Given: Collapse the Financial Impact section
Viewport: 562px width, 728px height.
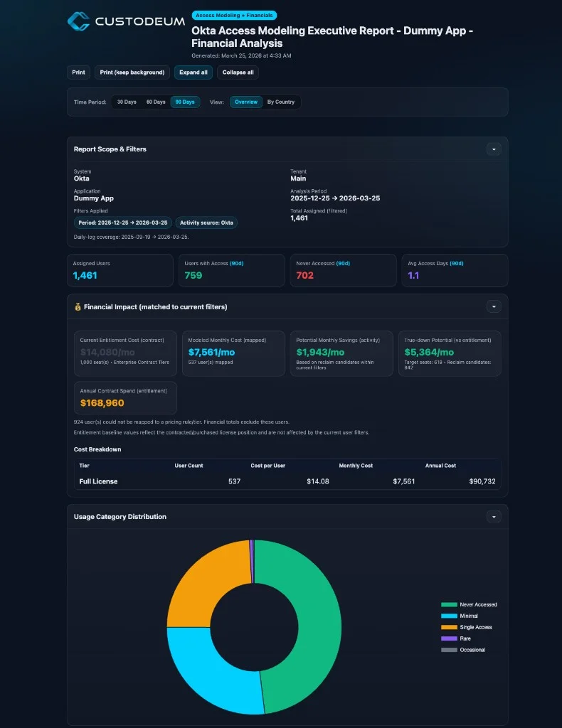Looking at the screenshot, I should click(494, 307).
